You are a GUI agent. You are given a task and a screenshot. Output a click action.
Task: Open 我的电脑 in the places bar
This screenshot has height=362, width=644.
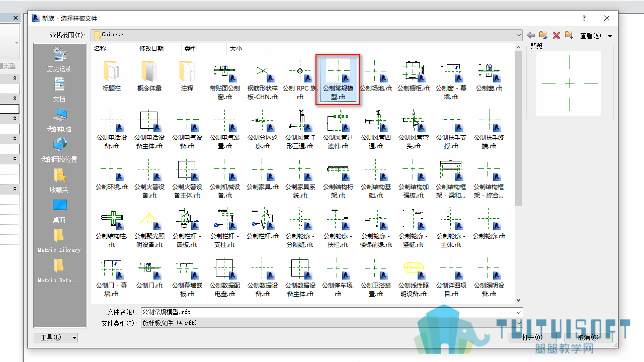click(x=59, y=120)
